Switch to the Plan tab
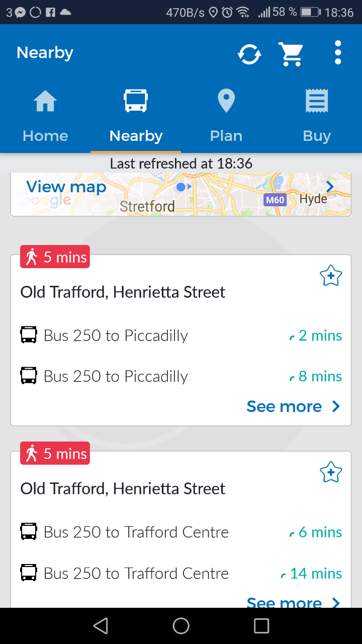 tap(226, 115)
